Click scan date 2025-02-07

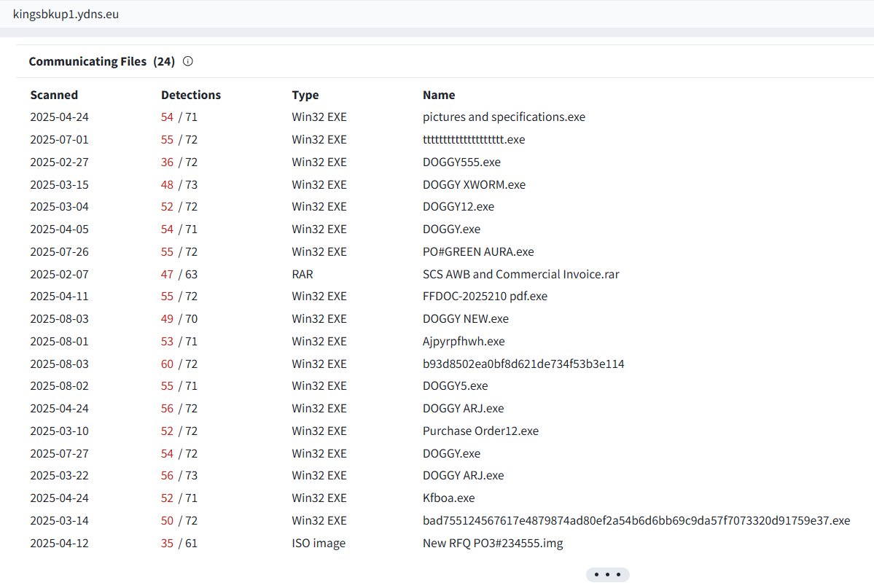point(59,274)
